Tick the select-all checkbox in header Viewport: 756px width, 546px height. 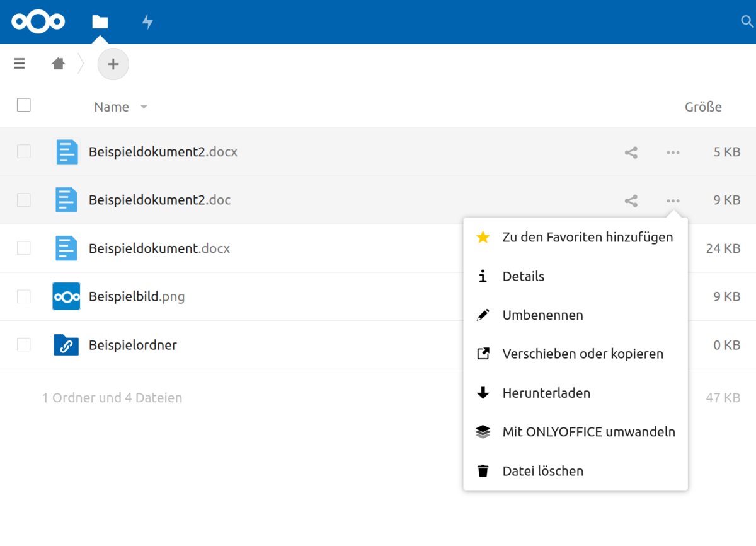click(x=24, y=105)
